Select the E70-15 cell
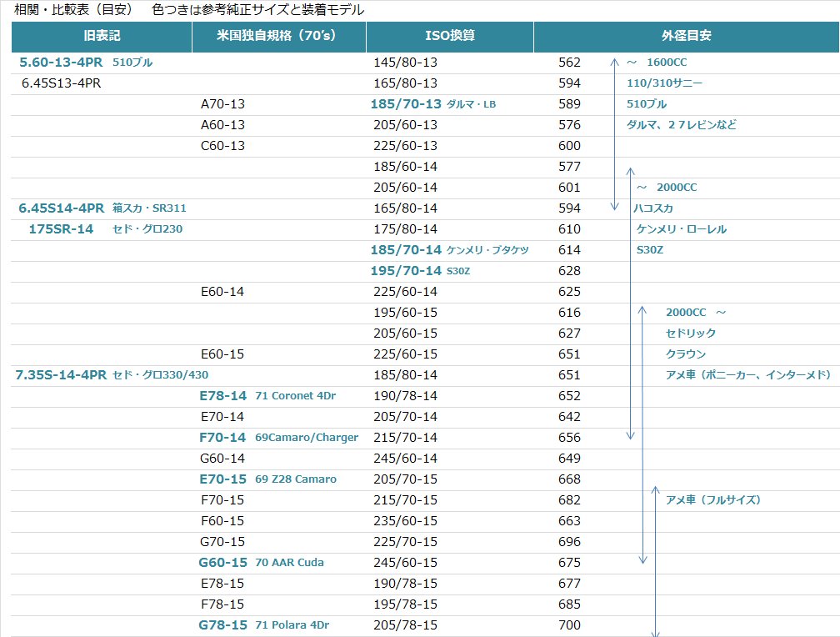 222,479
